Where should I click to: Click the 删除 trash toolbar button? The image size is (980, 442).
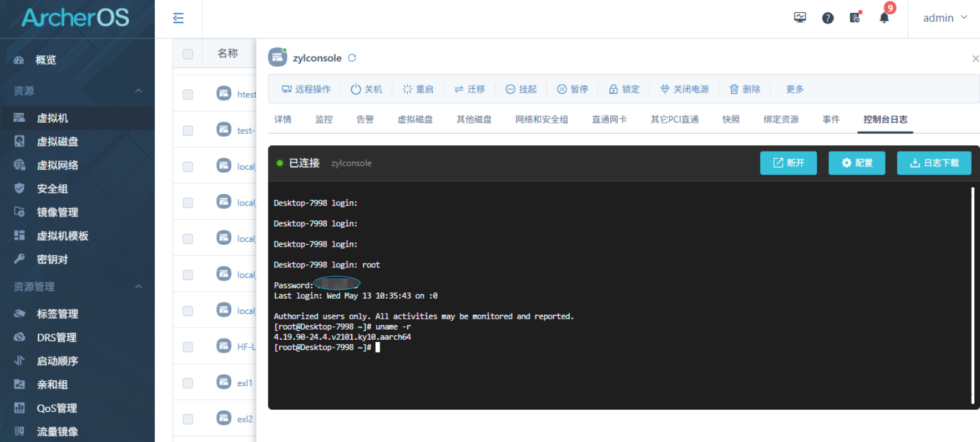(x=745, y=89)
